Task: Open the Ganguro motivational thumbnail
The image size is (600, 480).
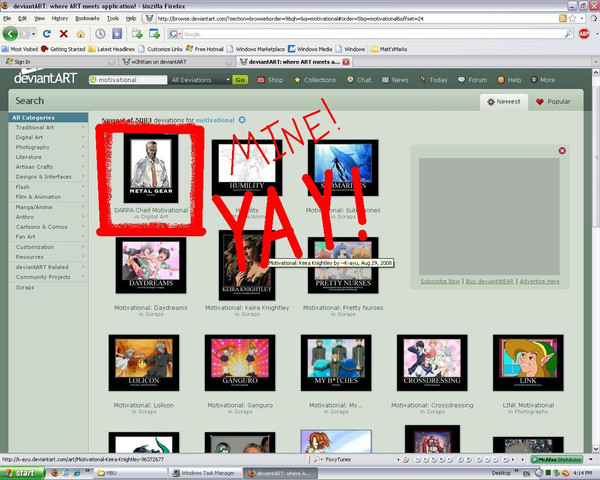Action: pos(240,363)
